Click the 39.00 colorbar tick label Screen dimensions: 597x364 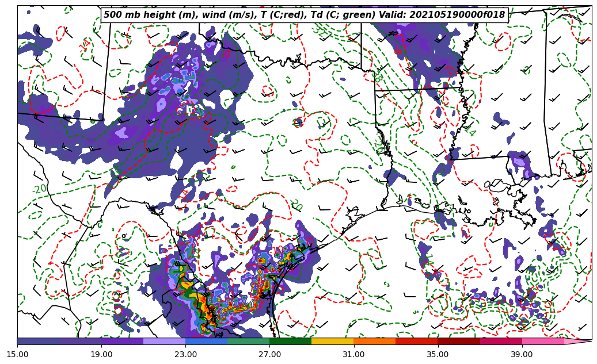click(522, 354)
